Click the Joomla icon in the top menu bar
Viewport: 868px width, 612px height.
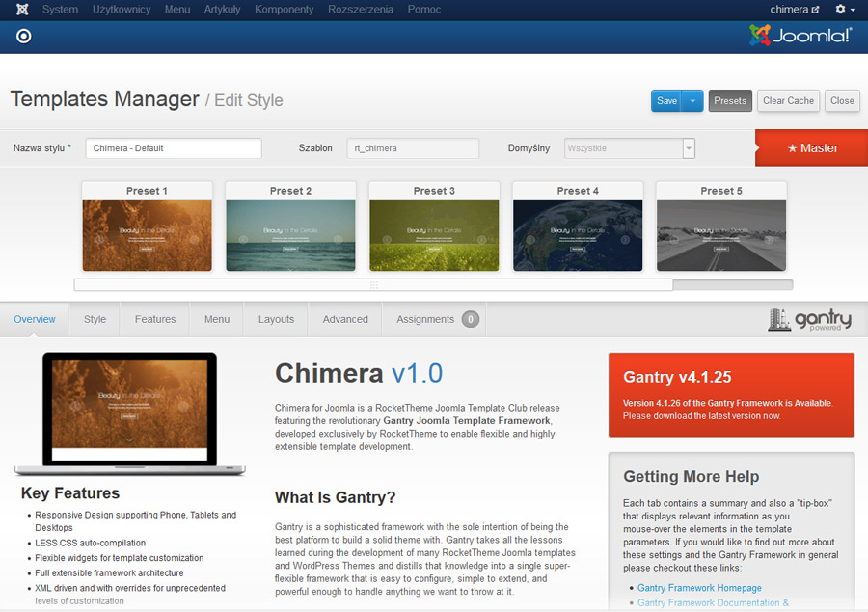[x=22, y=10]
